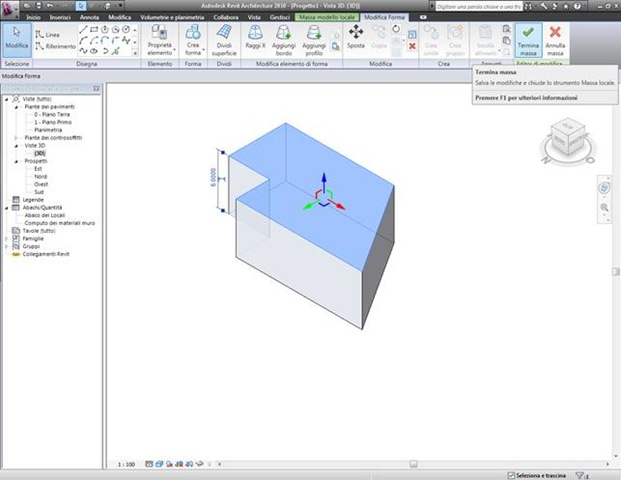Expand the Gruppi node
The image size is (621, 480).
point(6,246)
